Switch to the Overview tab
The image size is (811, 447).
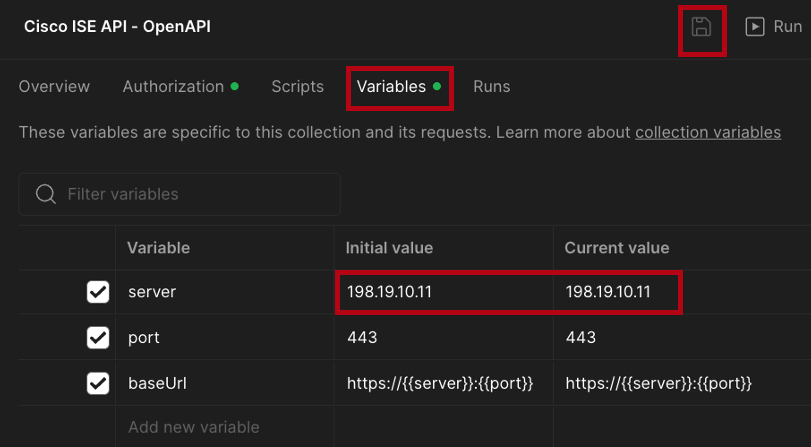[54, 86]
